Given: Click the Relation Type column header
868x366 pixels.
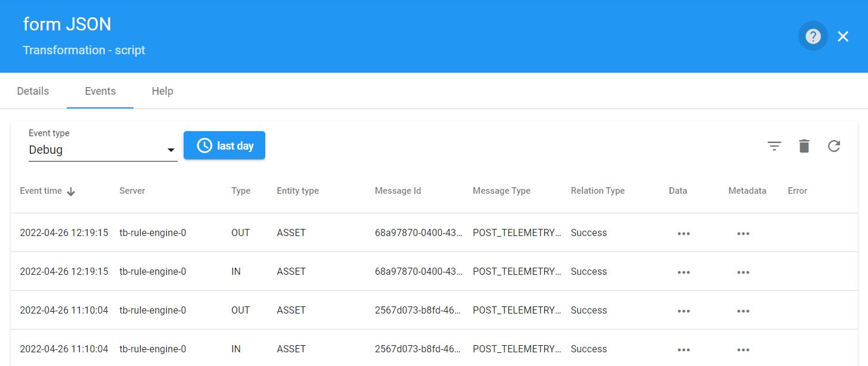Looking at the screenshot, I should 597,191.
